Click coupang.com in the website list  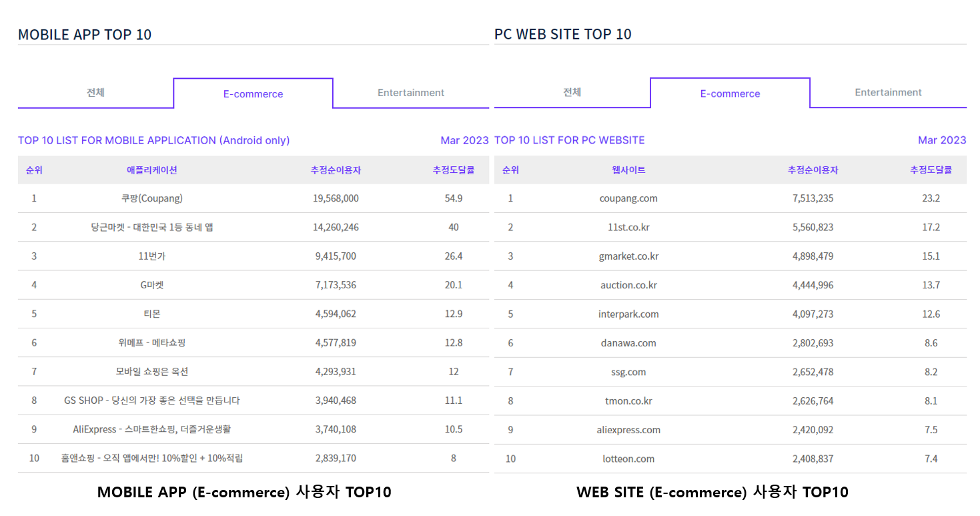628,198
